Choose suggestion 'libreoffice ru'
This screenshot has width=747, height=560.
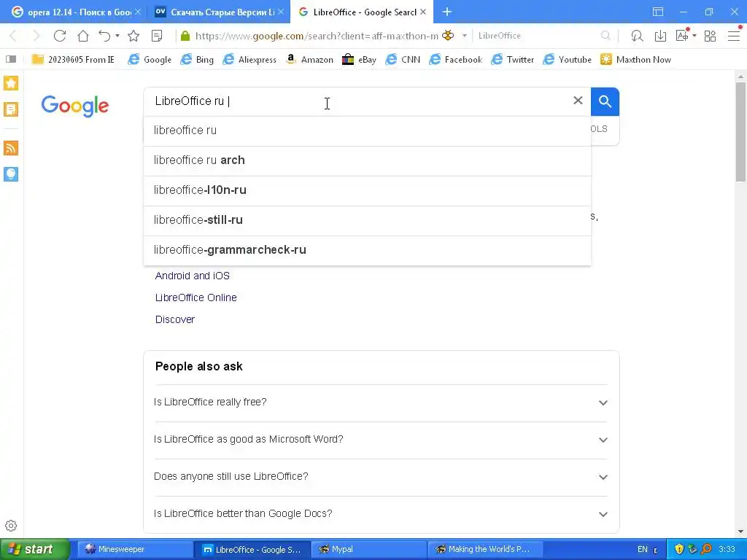(x=367, y=131)
